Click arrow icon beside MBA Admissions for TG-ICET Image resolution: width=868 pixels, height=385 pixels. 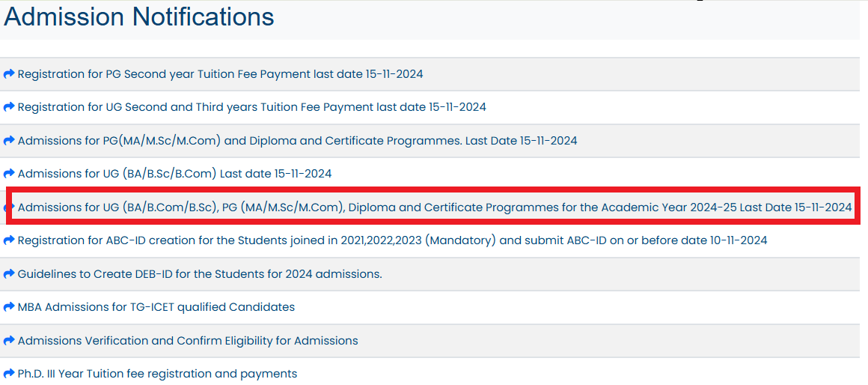click(9, 307)
